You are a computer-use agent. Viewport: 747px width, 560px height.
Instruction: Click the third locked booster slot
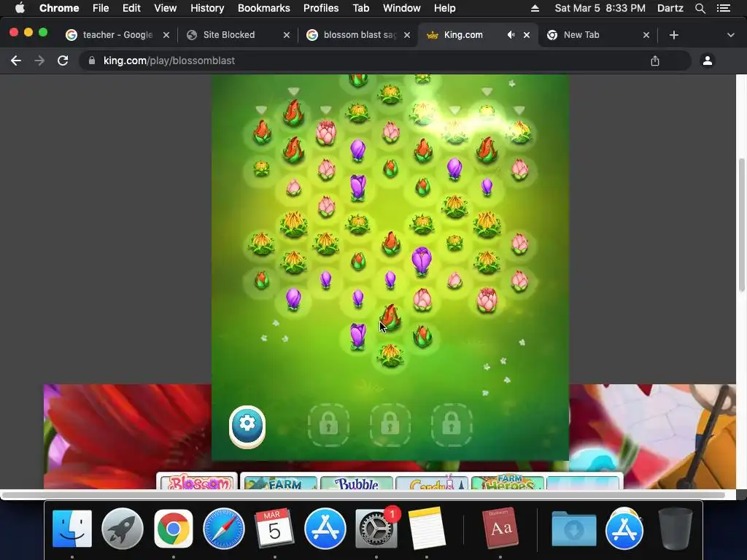(451, 425)
